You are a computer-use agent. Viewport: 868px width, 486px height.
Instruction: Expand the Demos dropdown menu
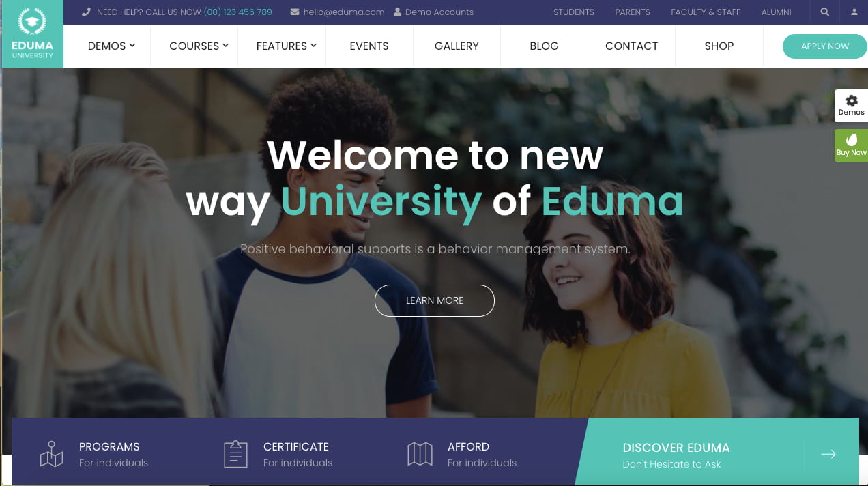click(x=112, y=46)
